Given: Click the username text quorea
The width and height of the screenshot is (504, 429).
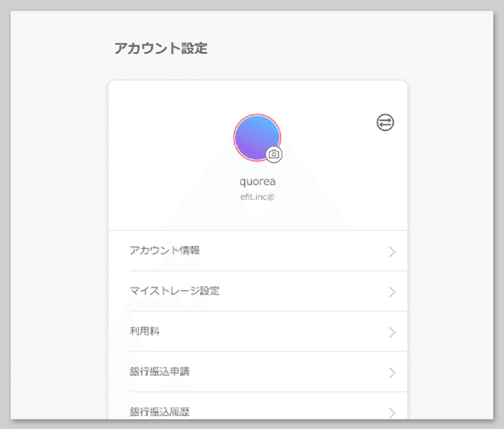Looking at the screenshot, I should point(258,181).
